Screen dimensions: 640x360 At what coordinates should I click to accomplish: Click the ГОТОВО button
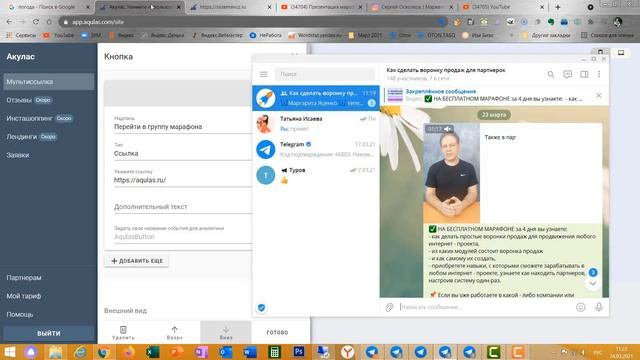click(278, 332)
